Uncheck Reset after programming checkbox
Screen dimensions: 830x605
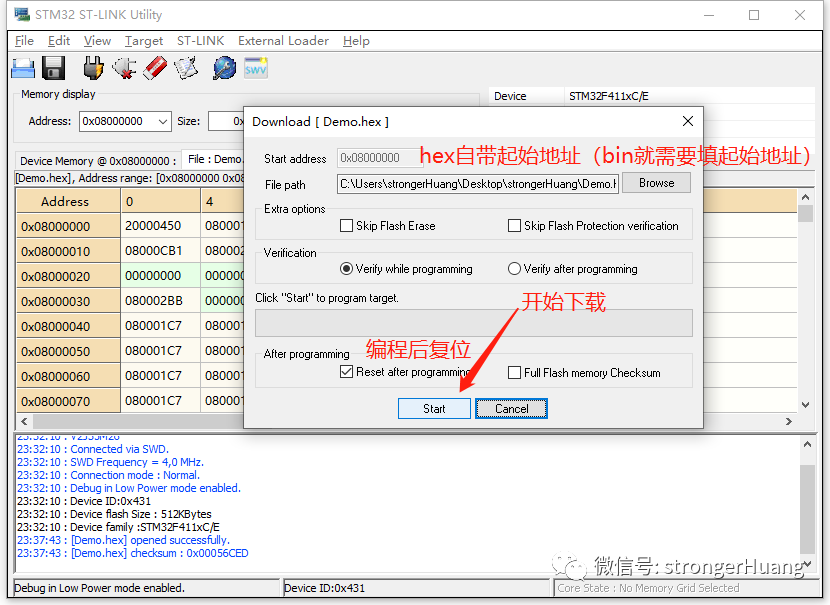click(x=346, y=372)
